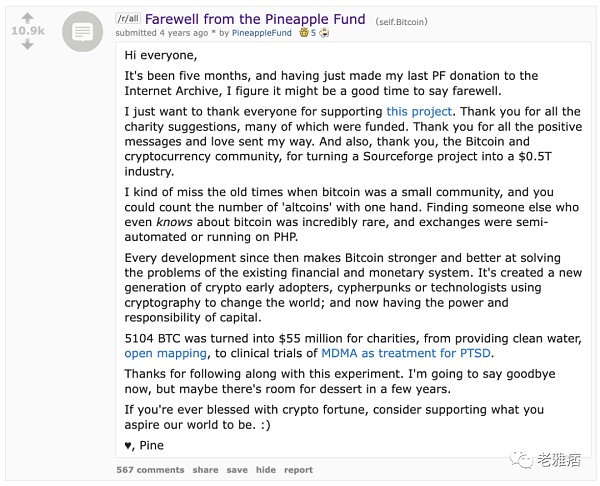Viewport: 600px width, 486px height.
Task: Click the /r/all tag
Action: (128, 19)
